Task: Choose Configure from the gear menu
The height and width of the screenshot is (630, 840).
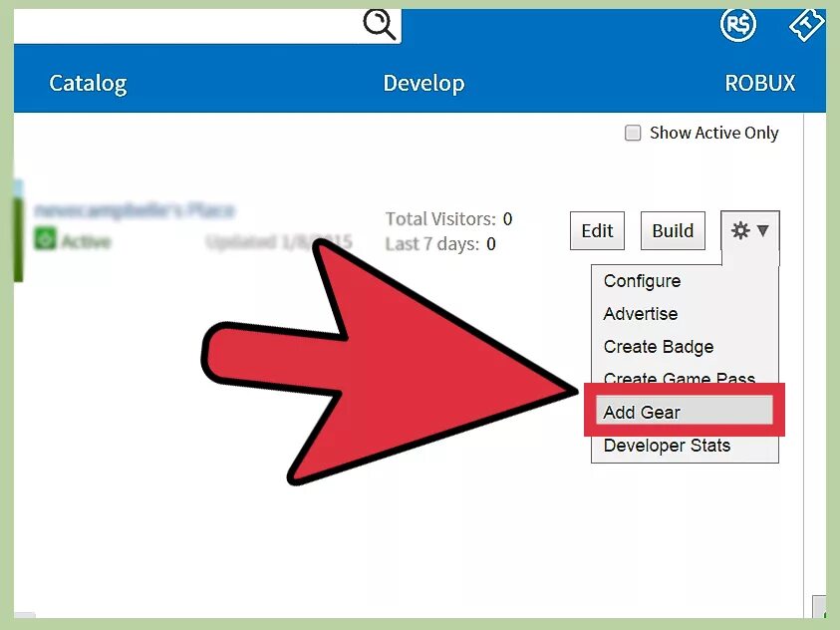Action: tap(642, 281)
